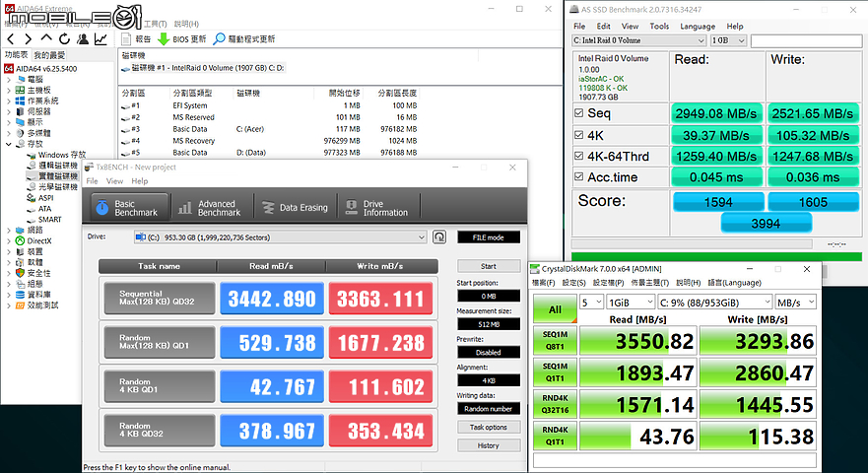Switch to Basic Benchmark tab in TxBENCH

point(127,208)
